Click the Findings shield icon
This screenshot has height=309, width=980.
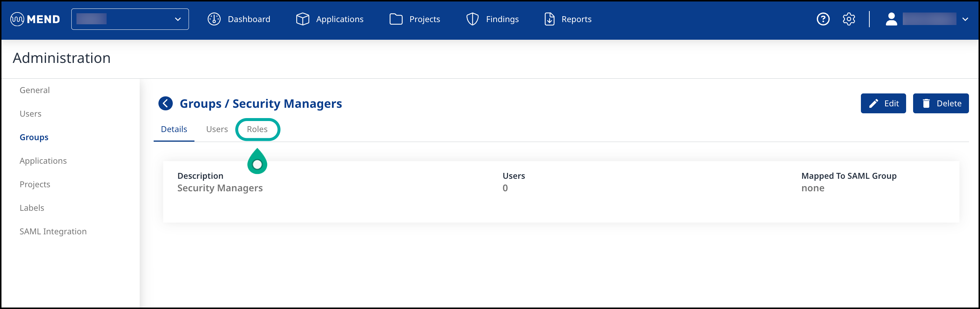click(x=472, y=19)
